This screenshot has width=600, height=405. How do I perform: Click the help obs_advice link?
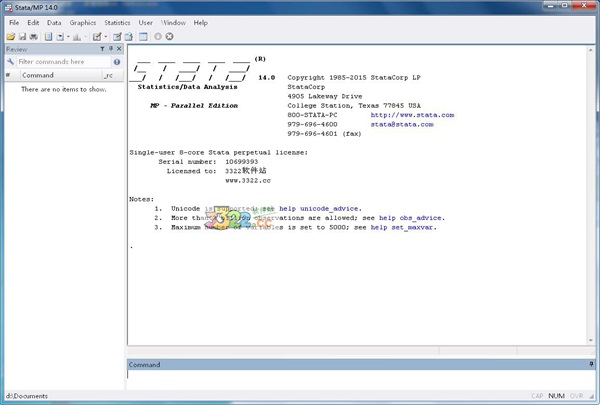click(x=410, y=218)
